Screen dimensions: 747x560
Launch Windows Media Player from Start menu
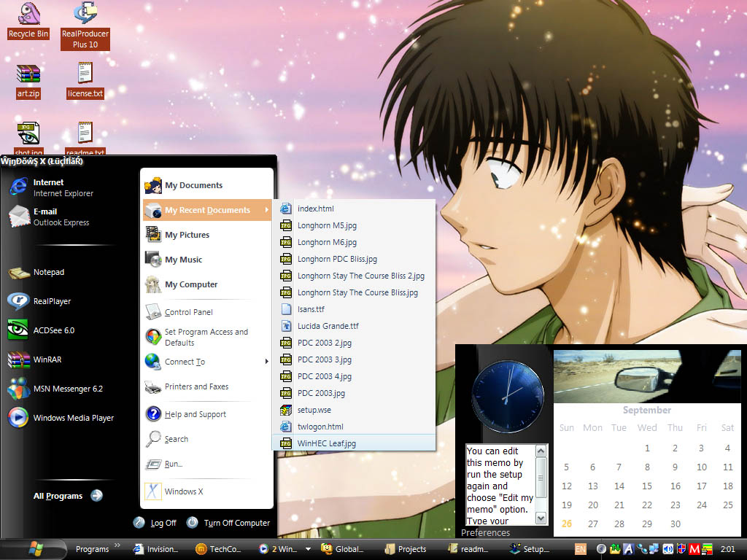(62, 418)
